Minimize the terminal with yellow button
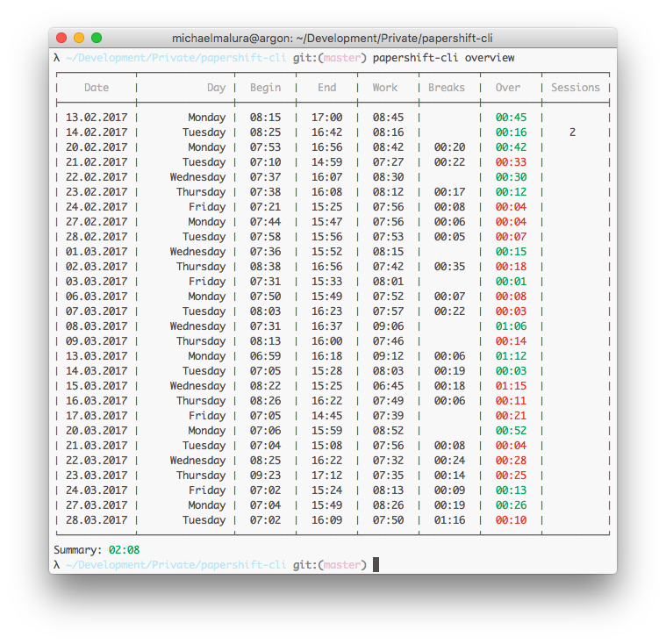The image size is (666, 644). 79,38
